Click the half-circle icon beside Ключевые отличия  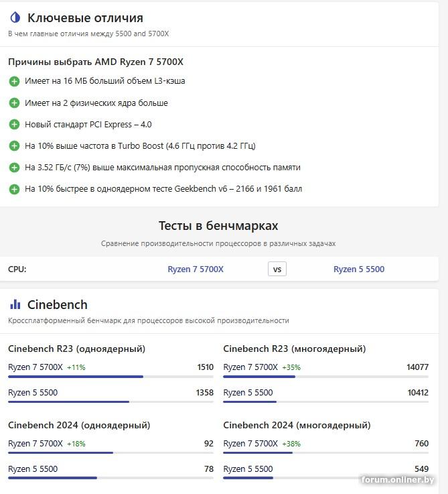15,18
